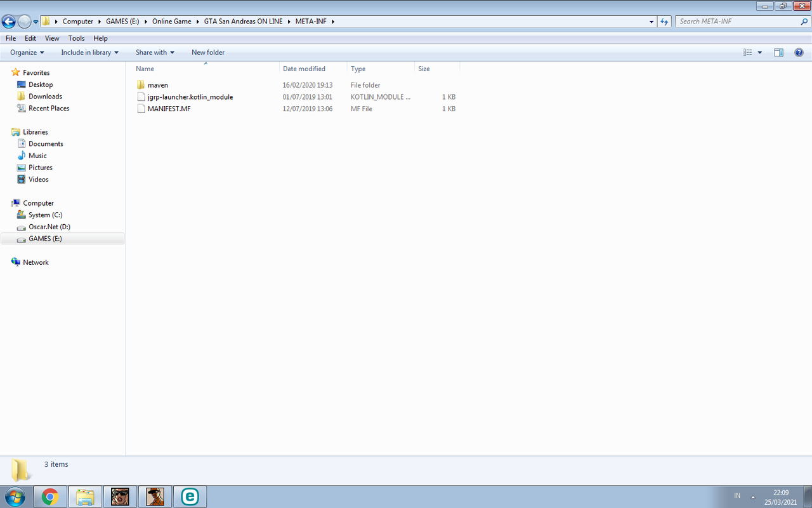The height and width of the screenshot is (508, 812).
Task: Open the Organize dropdown
Action: (x=27, y=53)
